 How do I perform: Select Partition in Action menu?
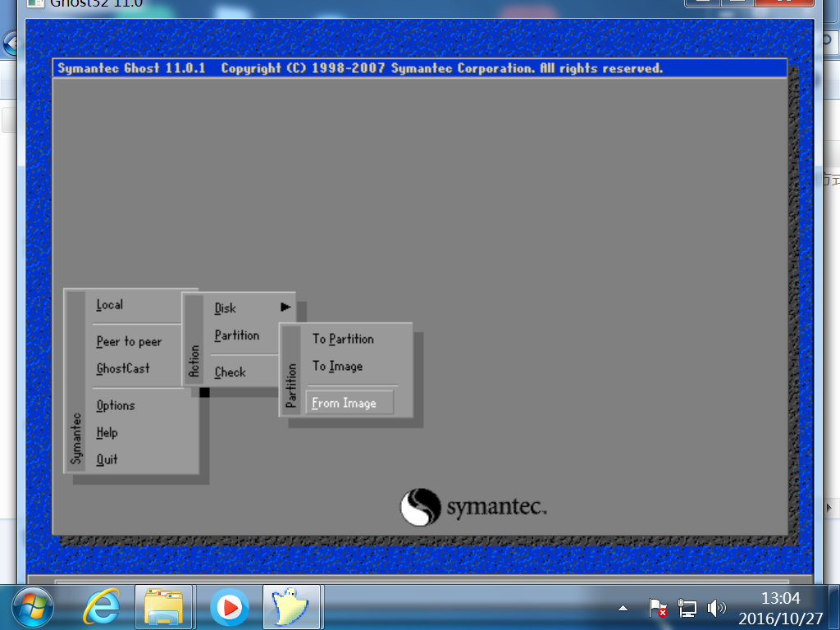[x=237, y=336]
